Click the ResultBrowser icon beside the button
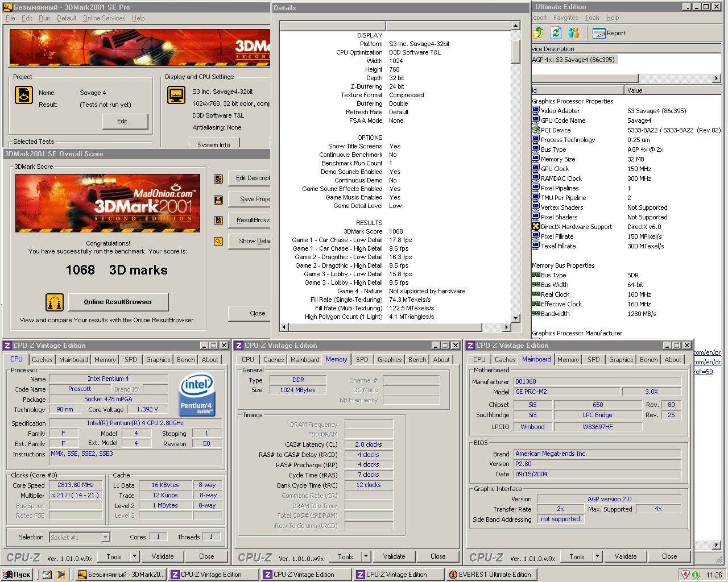 click(x=218, y=221)
